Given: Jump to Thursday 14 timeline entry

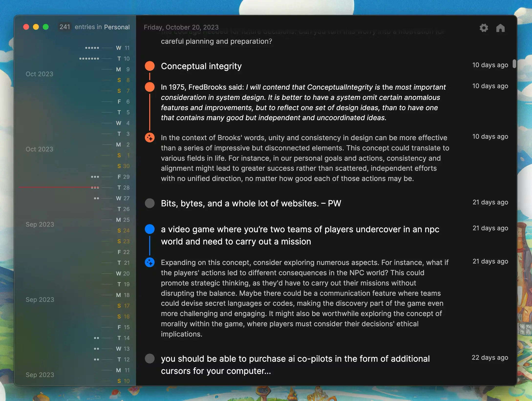Looking at the screenshot, I should (x=123, y=338).
